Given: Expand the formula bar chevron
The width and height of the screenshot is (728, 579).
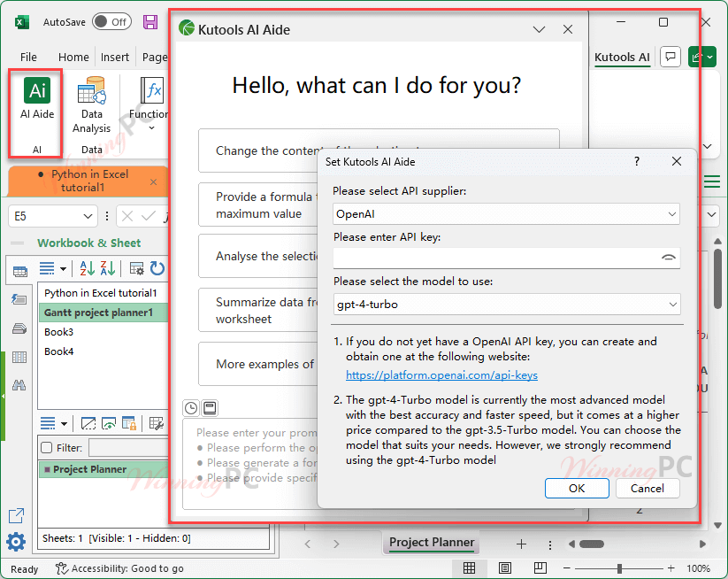Looking at the screenshot, I should 712,214.
